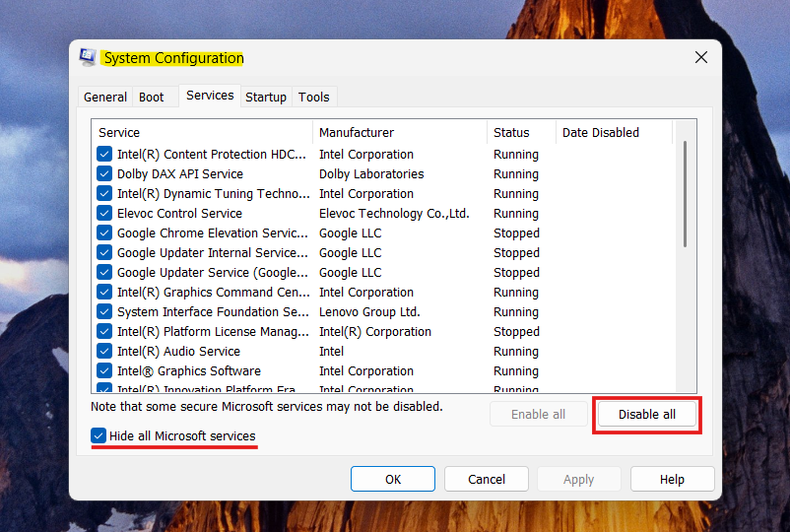Screen dimensions: 790x532
Task: Switch to the General tab
Action: pos(104,97)
